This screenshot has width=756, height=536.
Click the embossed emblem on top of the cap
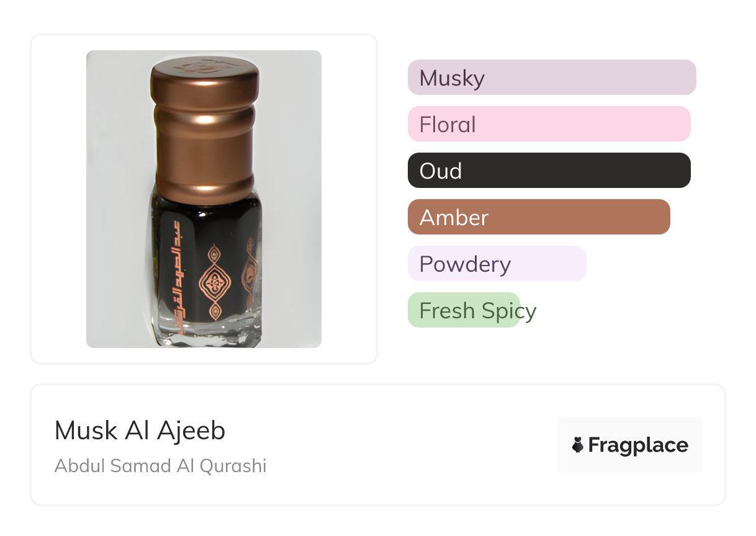coord(205,66)
